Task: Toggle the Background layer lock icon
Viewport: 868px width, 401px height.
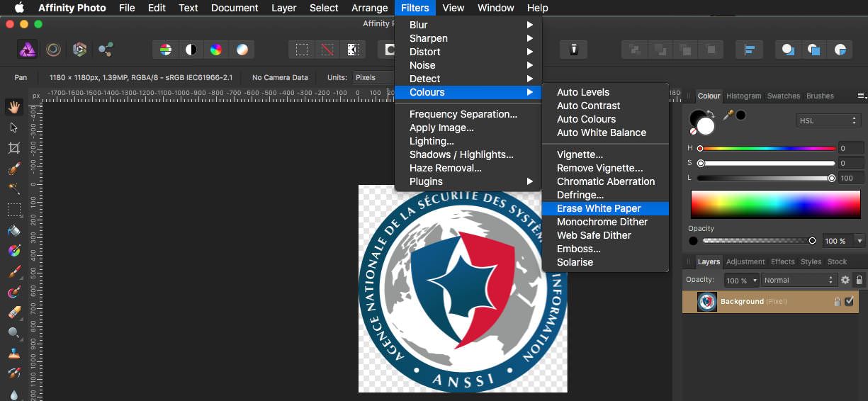Action: click(837, 302)
